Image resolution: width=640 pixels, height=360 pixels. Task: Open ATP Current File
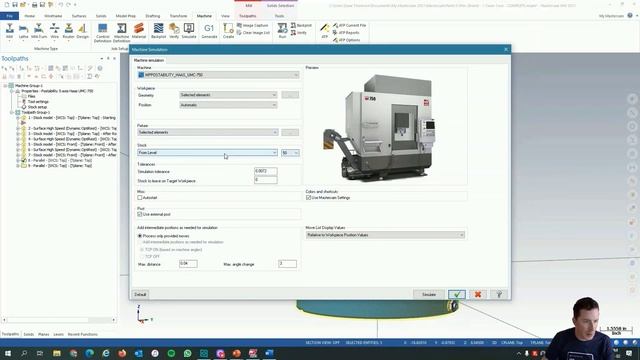(x=349, y=25)
